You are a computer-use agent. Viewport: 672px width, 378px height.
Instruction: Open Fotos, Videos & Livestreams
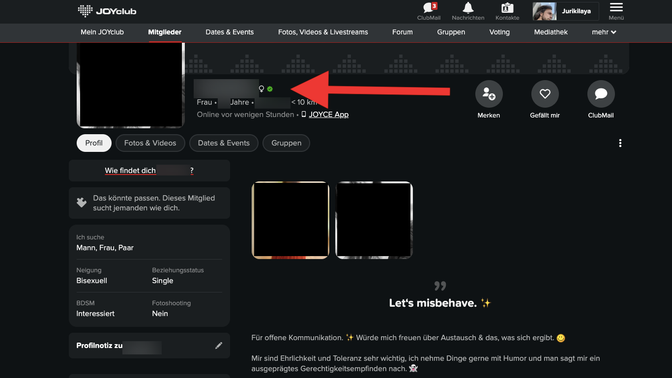323,32
